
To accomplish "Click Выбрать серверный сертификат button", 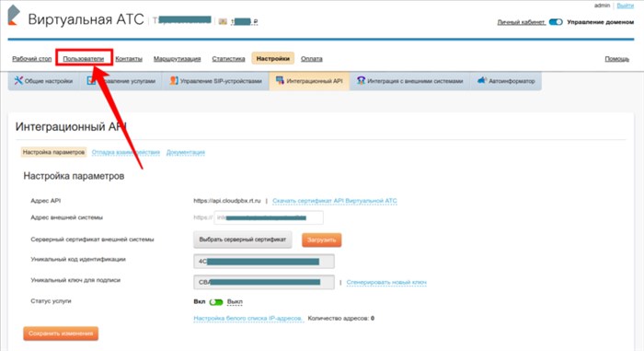I will pyautogui.click(x=243, y=240).
